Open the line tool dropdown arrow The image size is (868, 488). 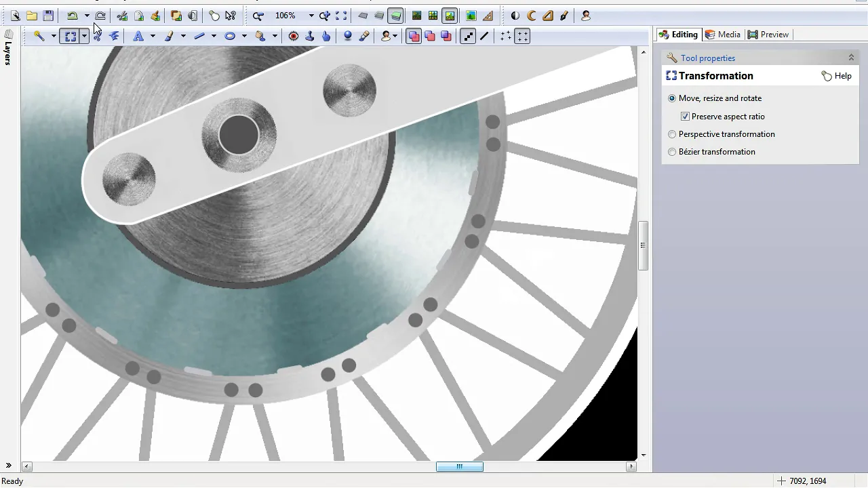point(214,36)
